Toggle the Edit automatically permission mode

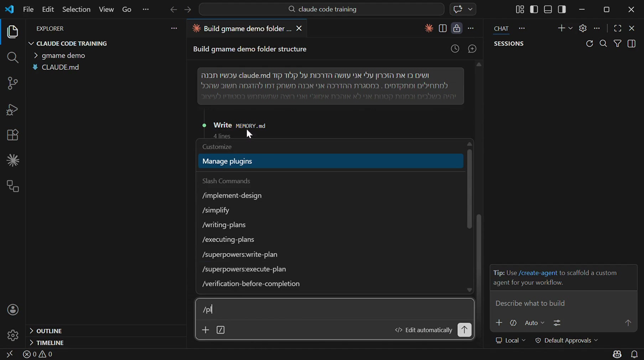point(423,330)
